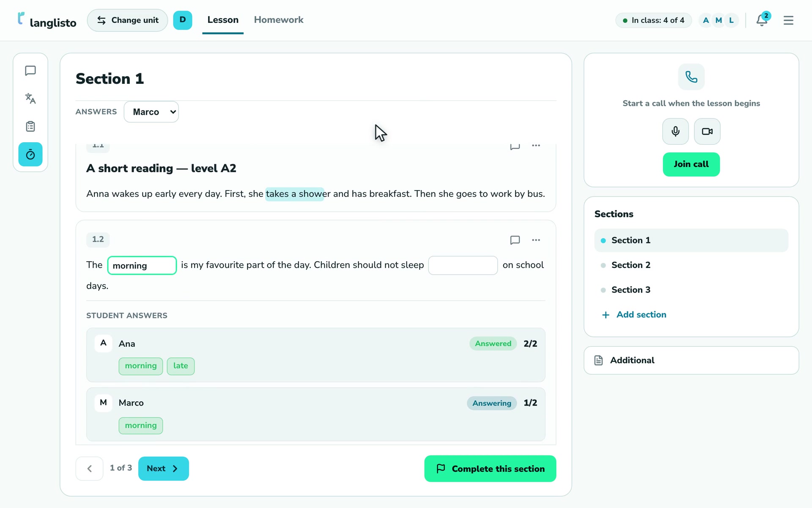This screenshot has width=812, height=508.
Task: Select Section 2 in Sections list
Action: tap(691, 265)
